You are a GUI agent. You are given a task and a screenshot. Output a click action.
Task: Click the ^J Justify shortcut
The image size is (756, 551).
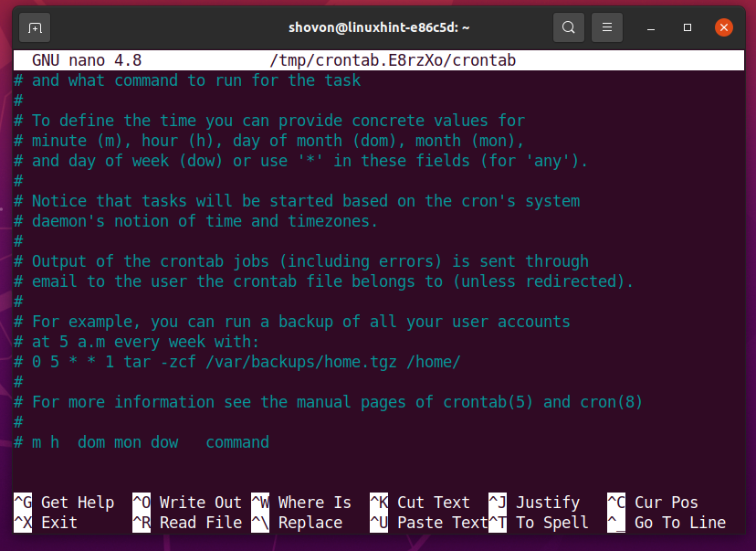[x=534, y=503]
